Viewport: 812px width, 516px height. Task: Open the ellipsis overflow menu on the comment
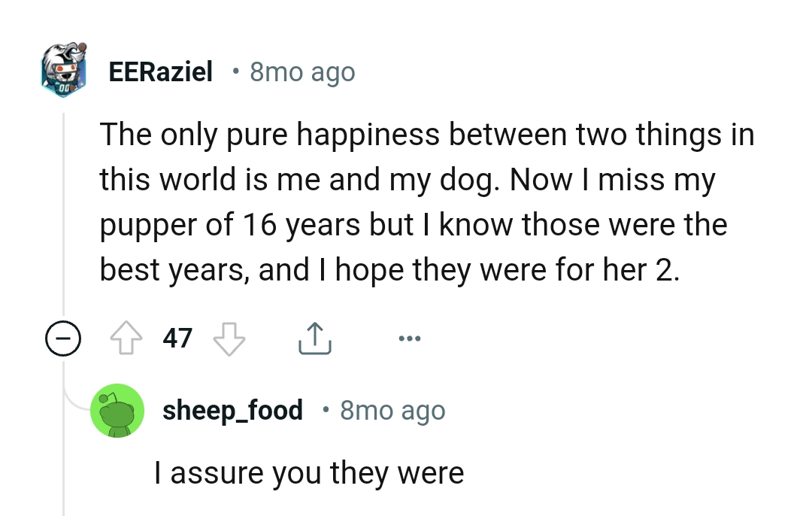[x=409, y=338]
